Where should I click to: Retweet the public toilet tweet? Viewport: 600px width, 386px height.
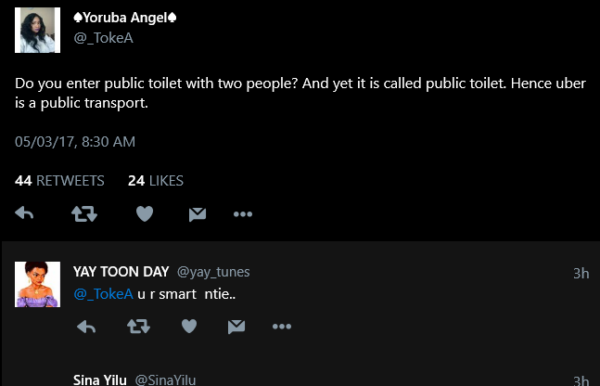point(84,214)
